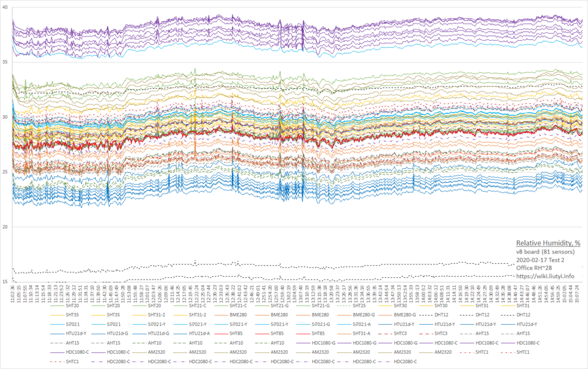Click the y-axis label 30

pyautogui.click(x=5, y=117)
